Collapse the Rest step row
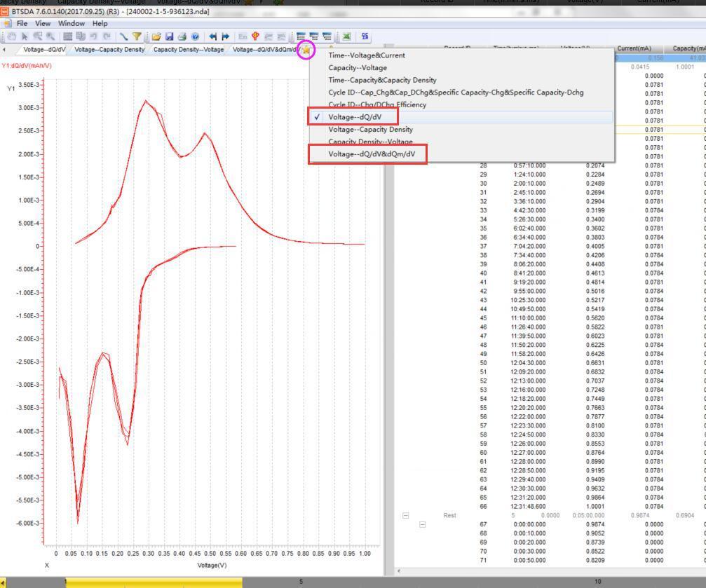The width and height of the screenshot is (706, 588). click(406, 516)
